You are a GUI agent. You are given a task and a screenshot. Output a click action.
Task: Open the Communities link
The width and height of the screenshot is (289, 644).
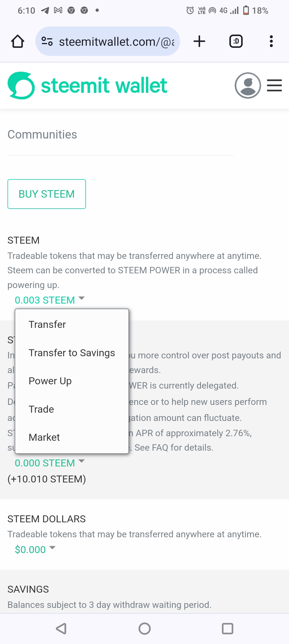[x=42, y=135]
